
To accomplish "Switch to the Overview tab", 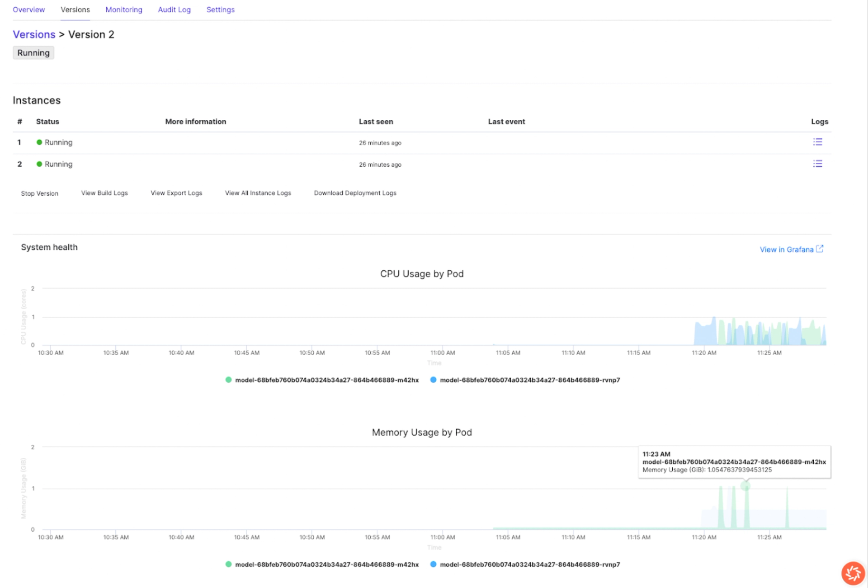I will (x=28, y=9).
